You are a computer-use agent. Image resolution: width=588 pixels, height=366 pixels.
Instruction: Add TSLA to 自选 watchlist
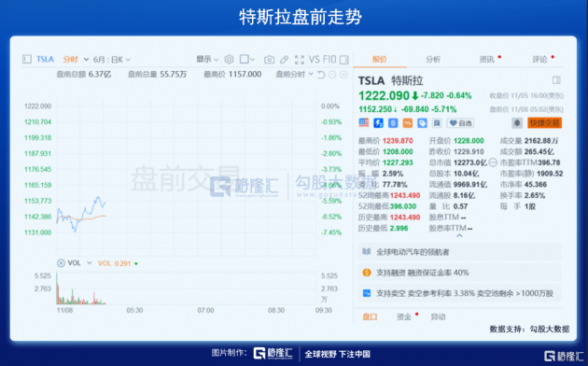[461, 123]
